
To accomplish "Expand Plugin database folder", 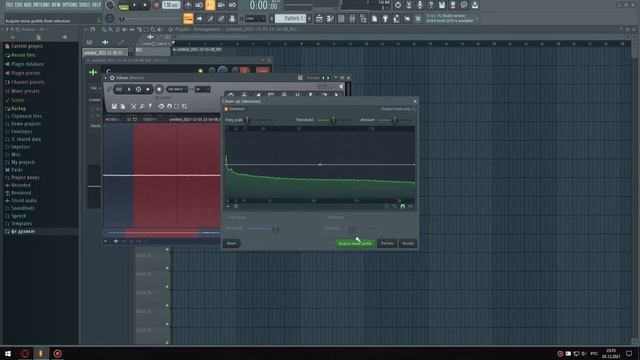I will click(x=27, y=64).
